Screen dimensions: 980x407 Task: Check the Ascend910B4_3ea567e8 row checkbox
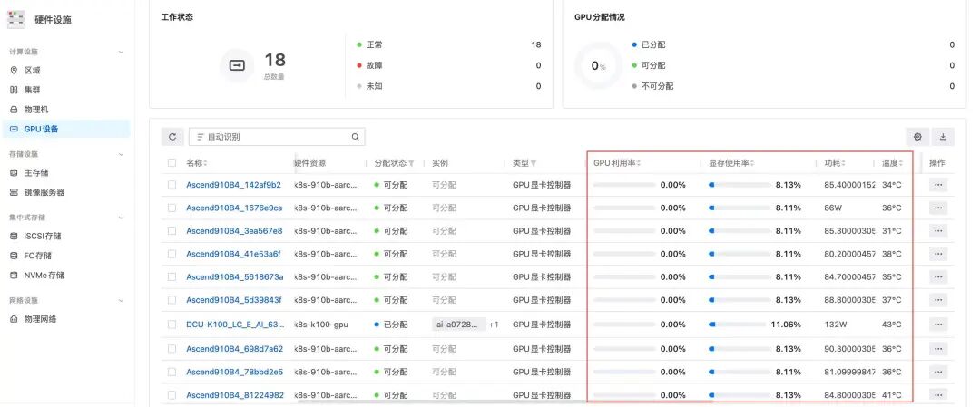pos(171,231)
